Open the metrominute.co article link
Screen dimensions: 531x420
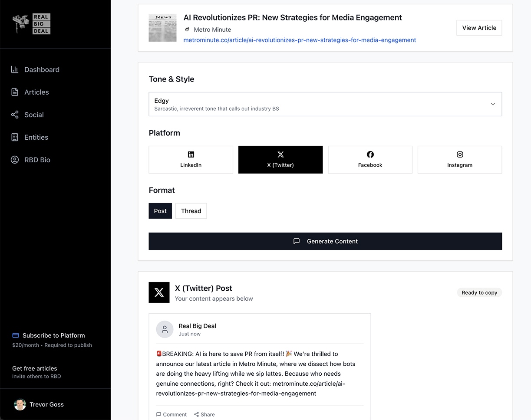pyautogui.click(x=300, y=40)
